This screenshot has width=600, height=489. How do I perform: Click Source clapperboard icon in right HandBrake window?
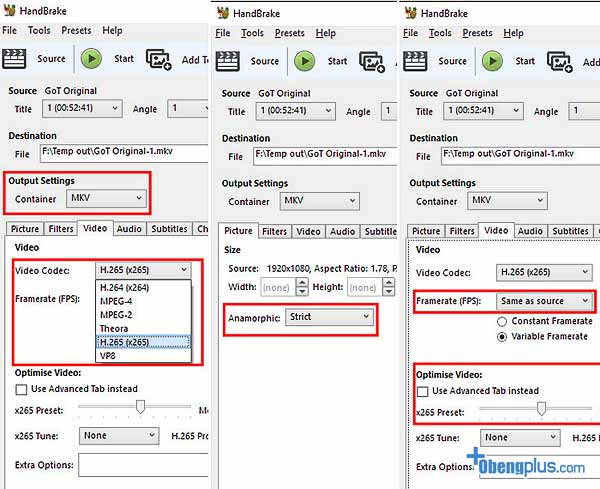[x=415, y=61]
